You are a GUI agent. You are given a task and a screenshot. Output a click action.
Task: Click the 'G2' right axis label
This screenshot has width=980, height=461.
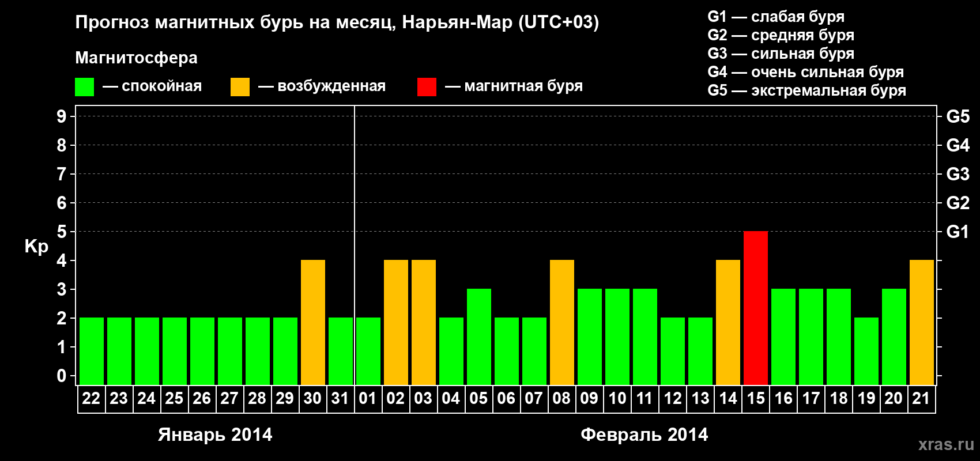pyautogui.click(x=958, y=203)
